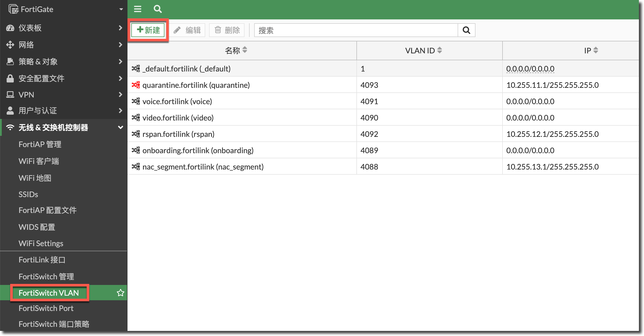The width and height of the screenshot is (644, 336).
Task: Click into the 搜索 search field
Action: pyautogui.click(x=356, y=30)
